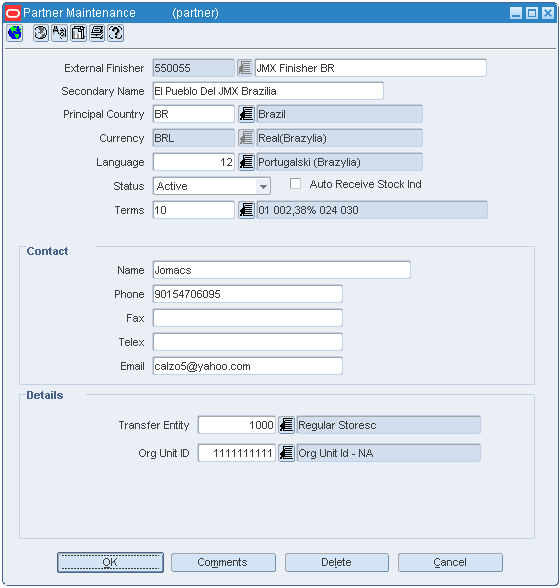
Task: Click the colored globe toolbar icon
Action: [x=15, y=33]
